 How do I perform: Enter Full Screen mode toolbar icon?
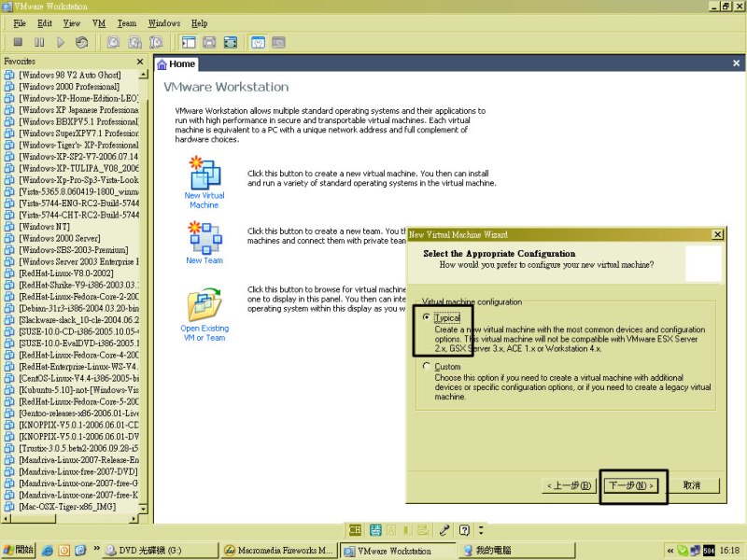pyautogui.click(x=231, y=42)
